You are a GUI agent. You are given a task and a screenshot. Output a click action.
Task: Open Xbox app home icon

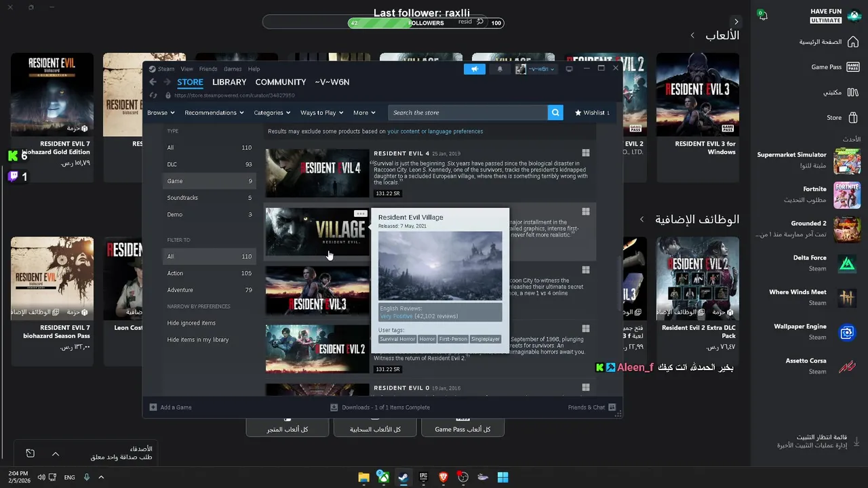853,42
